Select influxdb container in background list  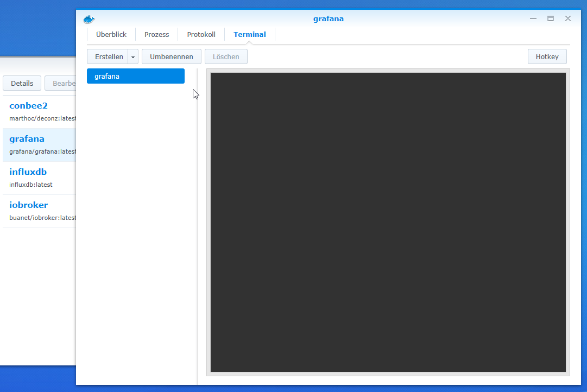tap(39, 178)
